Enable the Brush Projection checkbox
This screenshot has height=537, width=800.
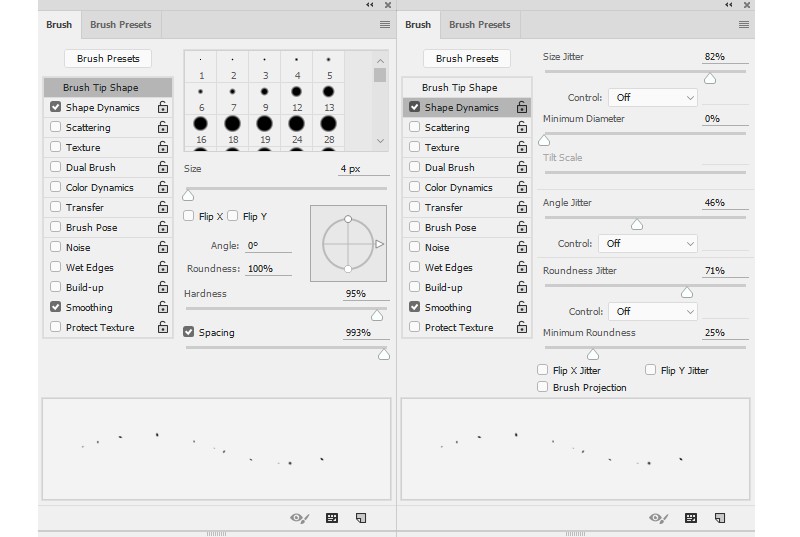tap(543, 387)
